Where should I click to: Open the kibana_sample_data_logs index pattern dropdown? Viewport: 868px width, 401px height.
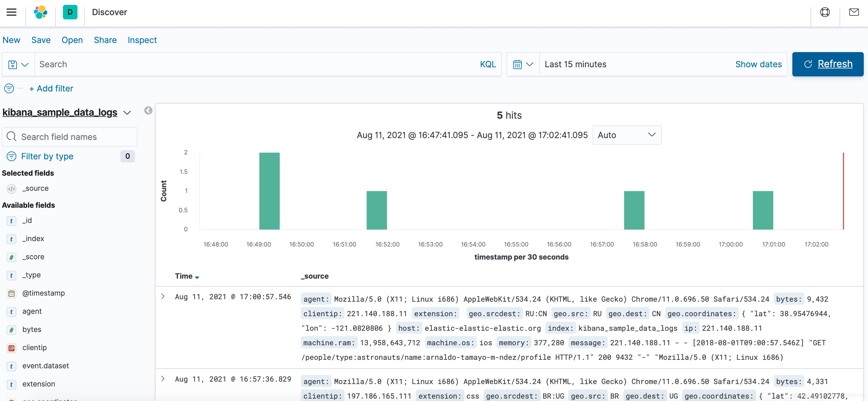pyautogui.click(x=127, y=112)
